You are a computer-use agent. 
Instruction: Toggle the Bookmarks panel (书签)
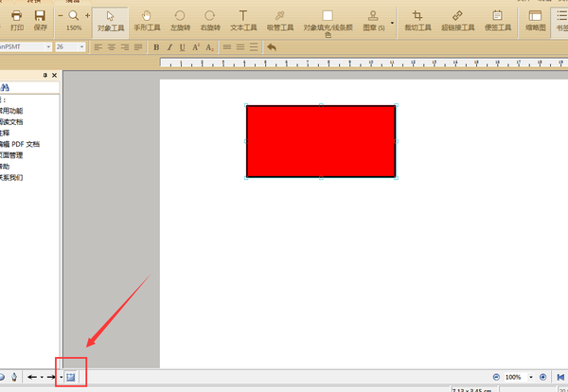pyautogui.click(x=560, y=22)
